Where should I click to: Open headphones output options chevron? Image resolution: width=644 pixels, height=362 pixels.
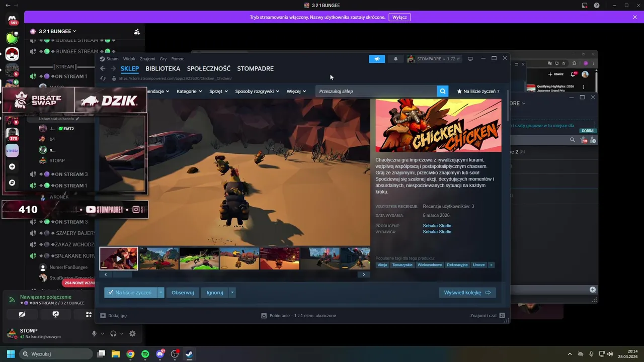point(122,334)
